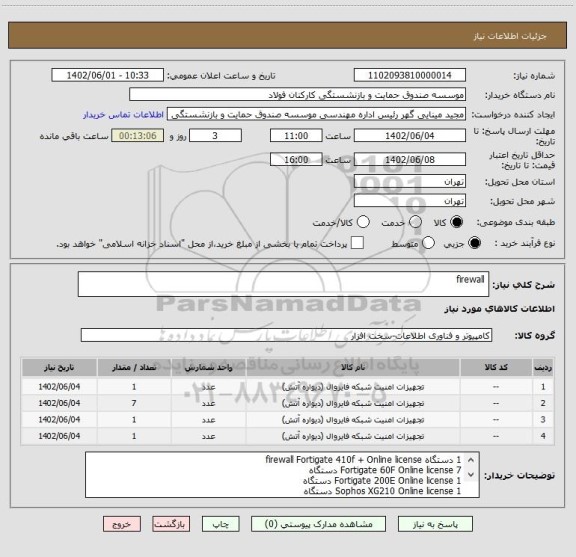Click the countdown timer 00:13:06
Viewport: 576px width, 557px height.
point(138,136)
